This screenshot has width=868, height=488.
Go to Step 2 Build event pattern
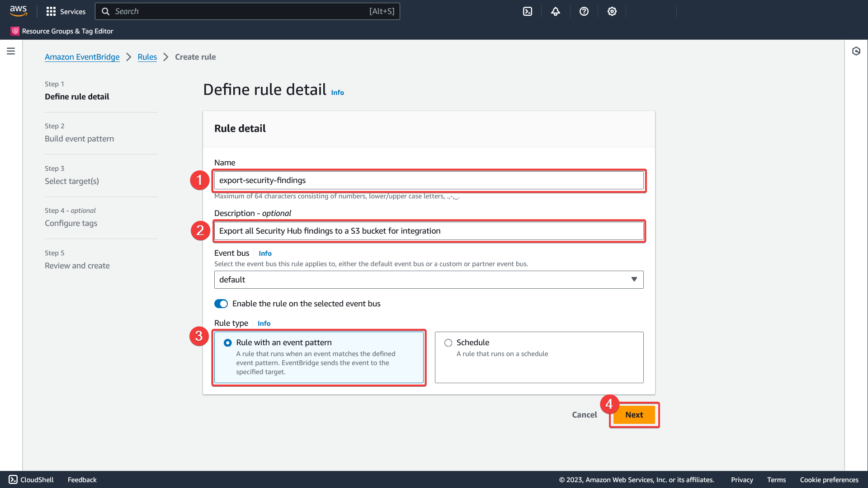tap(79, 139)
